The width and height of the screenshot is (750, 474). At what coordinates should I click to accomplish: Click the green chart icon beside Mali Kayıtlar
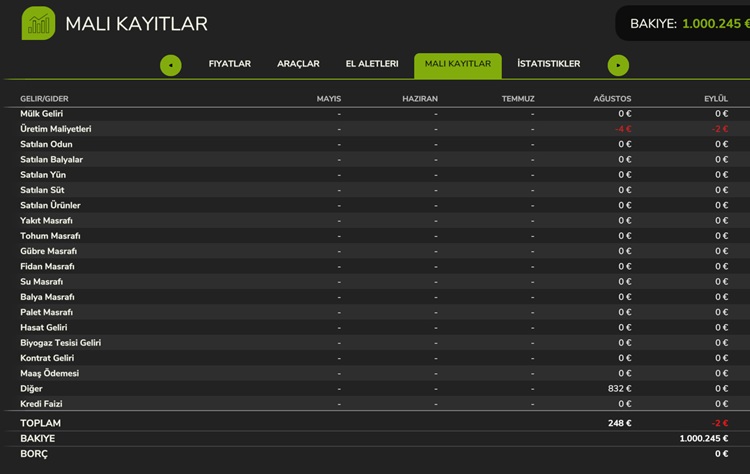pyautogui.click(x=38, y=23)
